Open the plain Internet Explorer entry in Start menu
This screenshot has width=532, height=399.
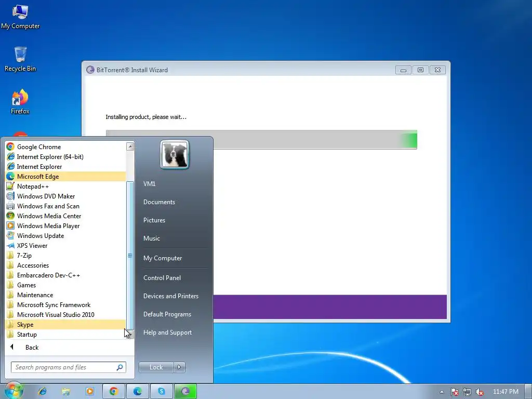pos(65,167)
